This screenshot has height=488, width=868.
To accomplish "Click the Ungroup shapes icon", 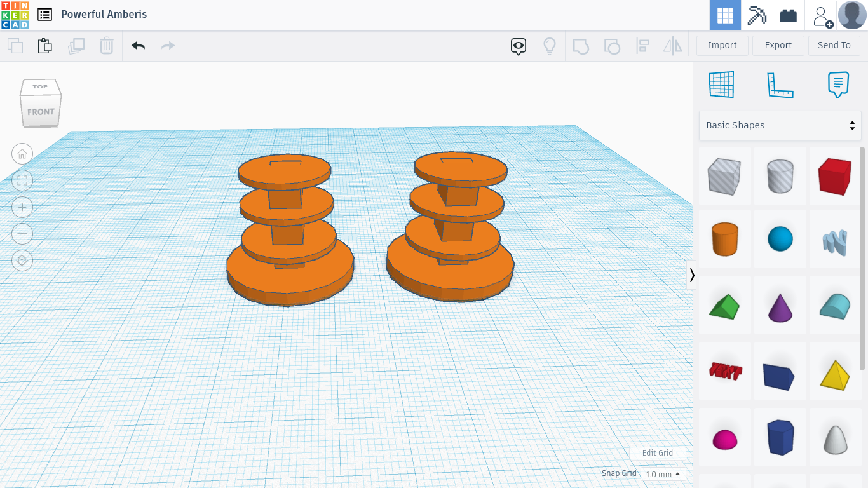I will tap(611, 46).
